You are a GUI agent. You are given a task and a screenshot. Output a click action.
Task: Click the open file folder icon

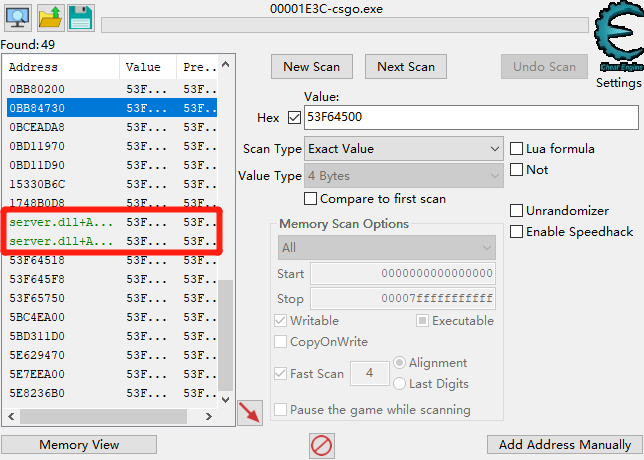50,17
